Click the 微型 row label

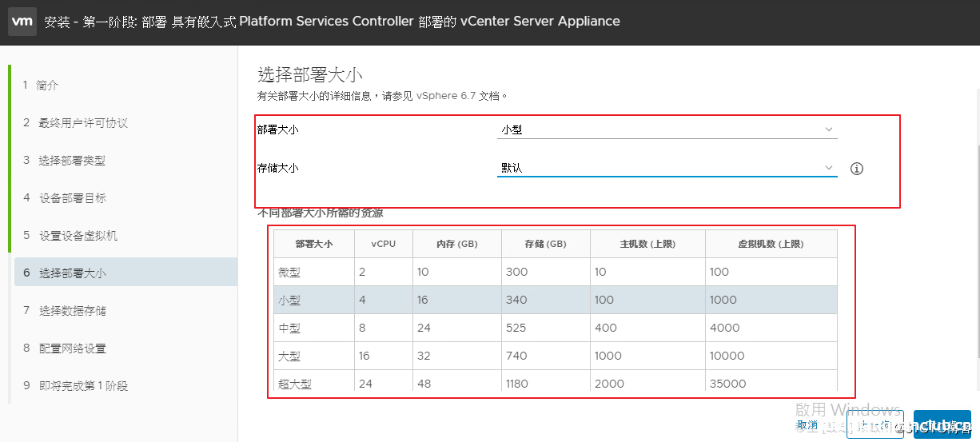(289, 272)
